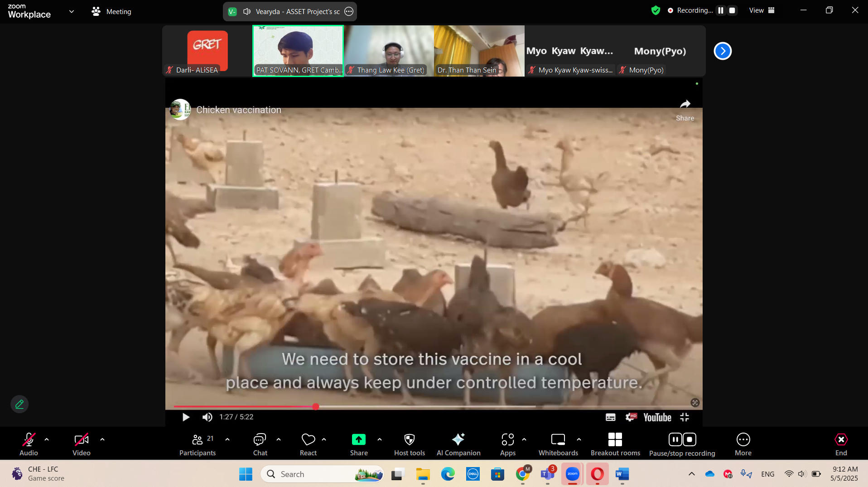This screenshot has width=868, height=487.
Task: Open Breakout rooms
Action: (615, 444)
